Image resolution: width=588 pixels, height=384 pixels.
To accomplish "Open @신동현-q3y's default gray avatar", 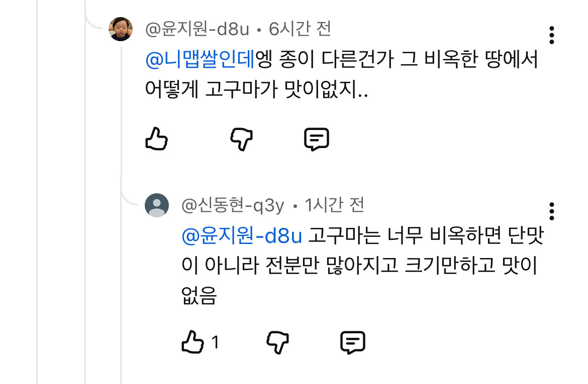I will 157,205.
